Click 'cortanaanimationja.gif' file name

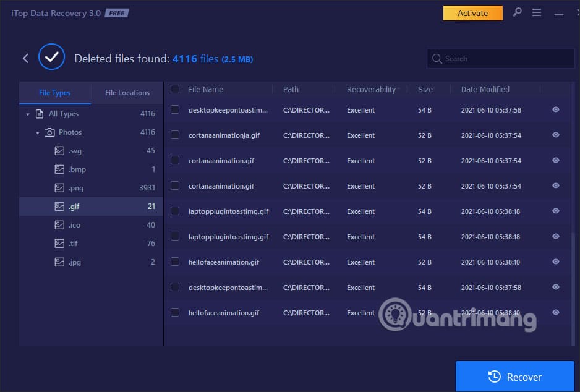(x=224, y=135)
